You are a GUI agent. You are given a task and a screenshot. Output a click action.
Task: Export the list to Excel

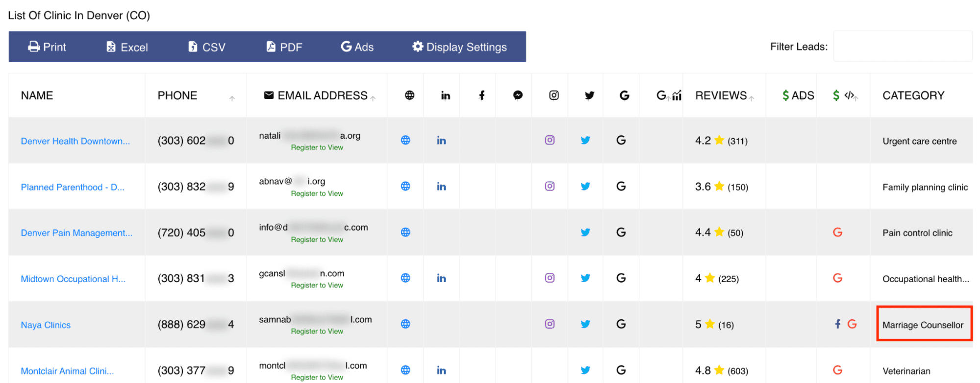tap(127, 47)
